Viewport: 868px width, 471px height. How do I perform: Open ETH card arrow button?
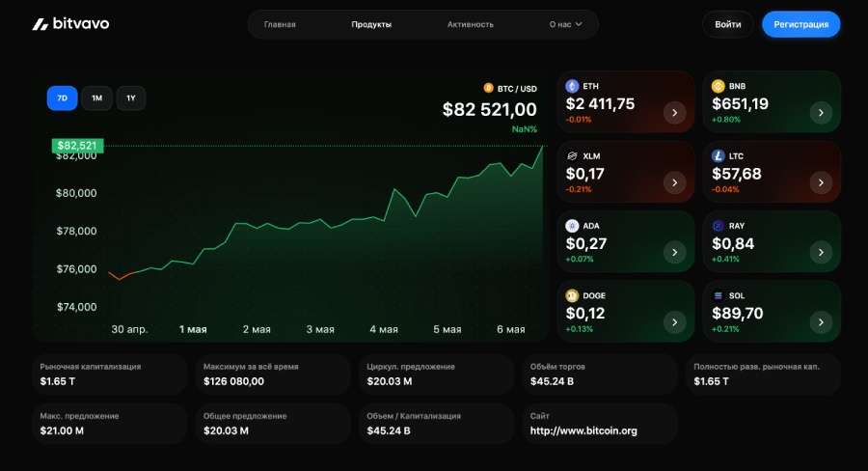click(675, 113)
